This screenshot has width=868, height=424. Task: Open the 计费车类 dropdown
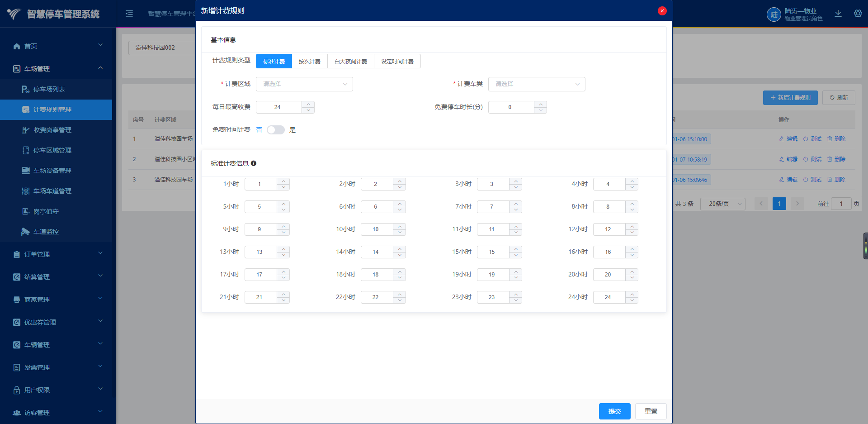537,84
